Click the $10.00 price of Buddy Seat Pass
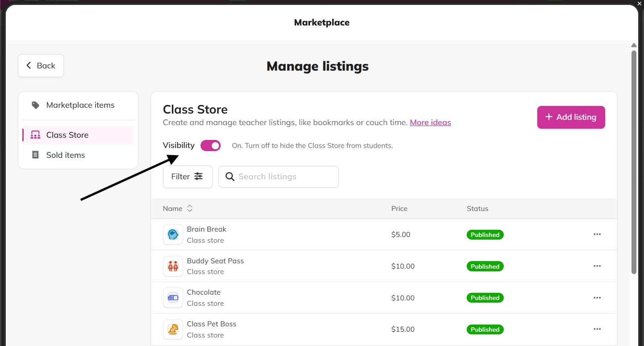 tap(403, 266)
